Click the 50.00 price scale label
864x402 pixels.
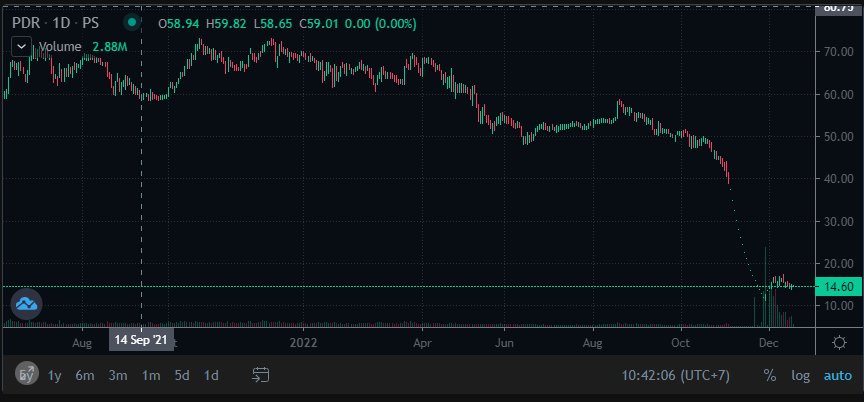[x=839, y=137]
